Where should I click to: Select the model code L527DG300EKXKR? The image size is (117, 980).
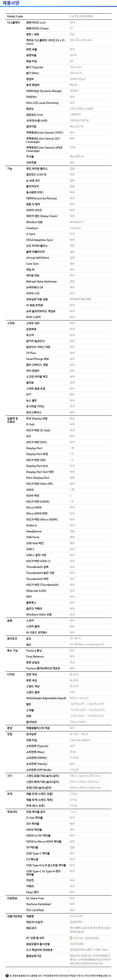coord(81,16)
